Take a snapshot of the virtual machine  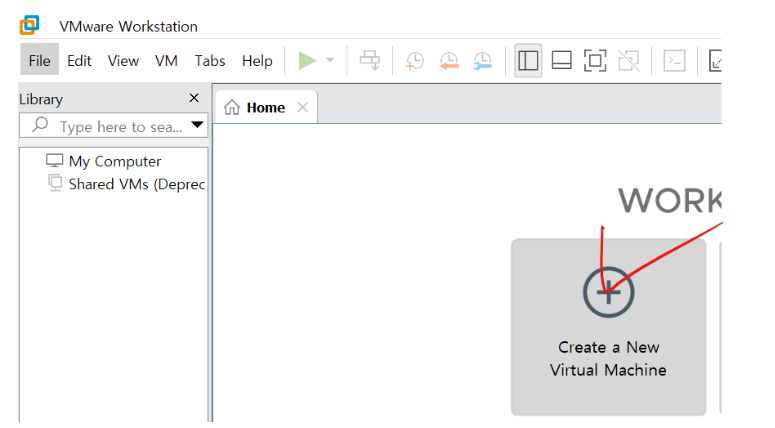click(x=415, y=61)
